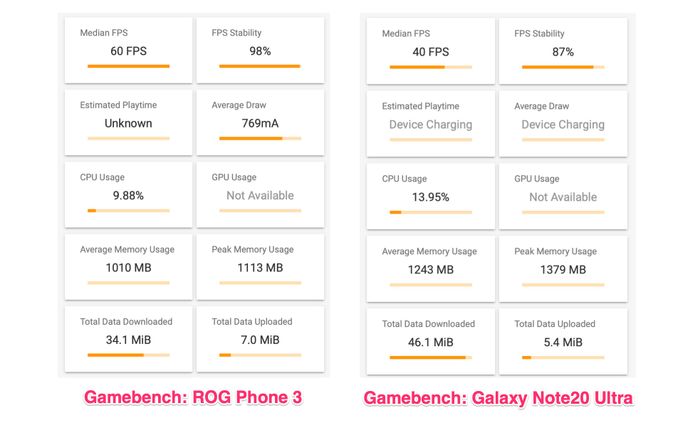Click the 1113 MB Peak Memory Usage card
700x428 pixels.
tap(260, 267)
